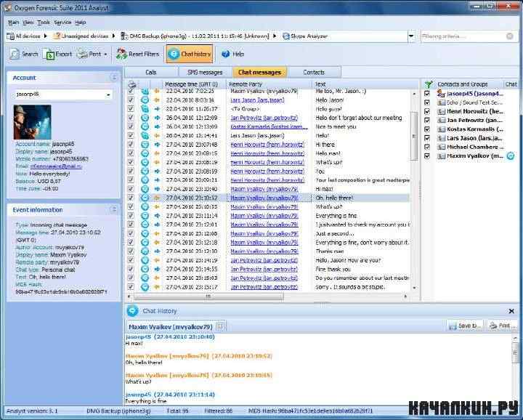This screenshot has width=523, height=420.
Task: Click chat icon in 'Fine thank you' row
Action: (x=145, y=269)
